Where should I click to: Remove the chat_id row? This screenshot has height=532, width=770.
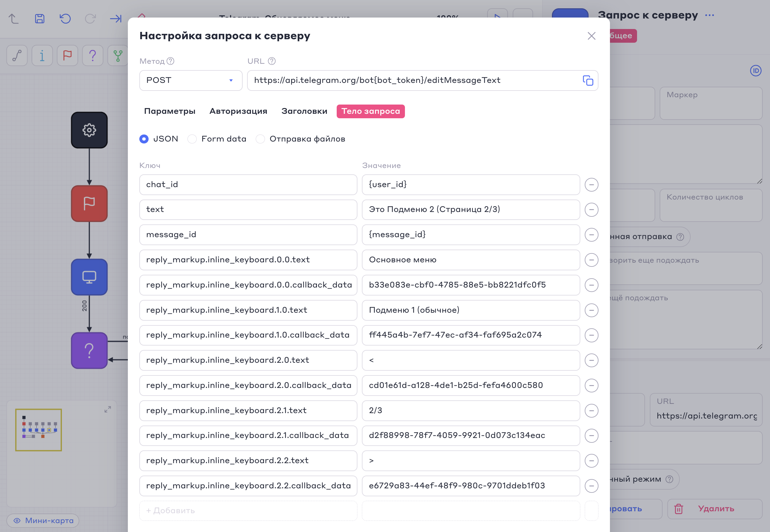[591, 185]
